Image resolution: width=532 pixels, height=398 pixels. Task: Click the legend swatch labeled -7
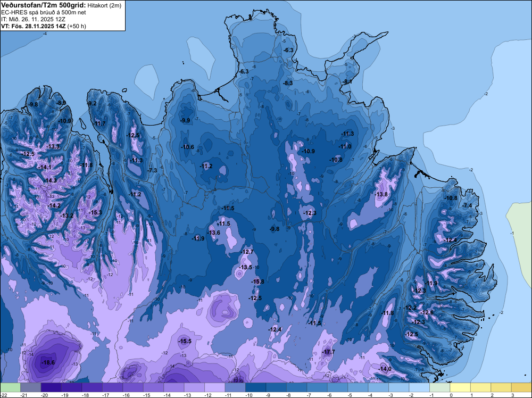click(x=317, y=387)
